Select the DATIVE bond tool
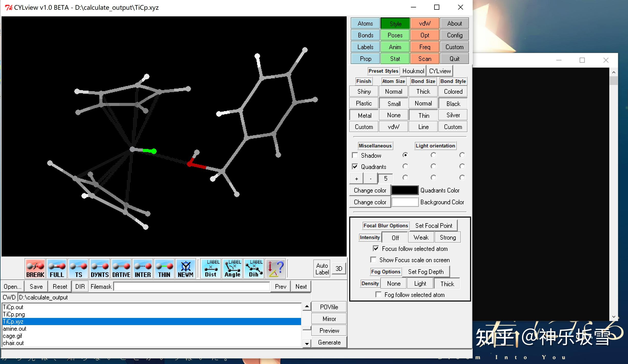This screenshot has width=628, height=364. coord(121,269)
